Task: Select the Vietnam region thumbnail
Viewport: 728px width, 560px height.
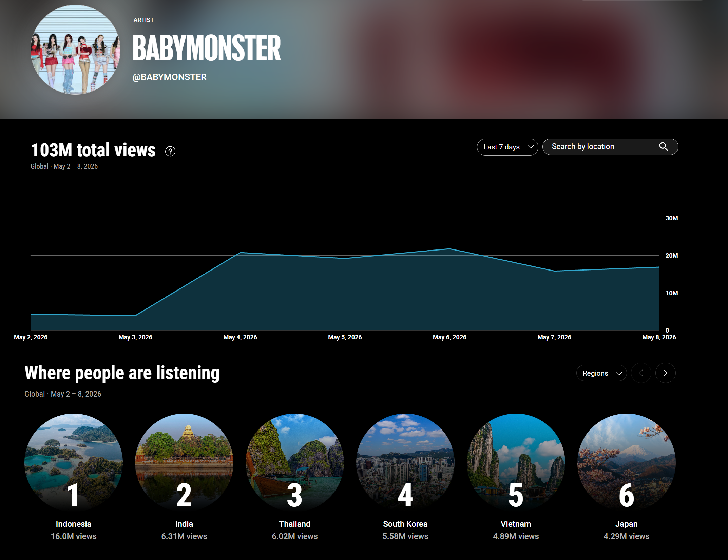Action: point(516,462)
